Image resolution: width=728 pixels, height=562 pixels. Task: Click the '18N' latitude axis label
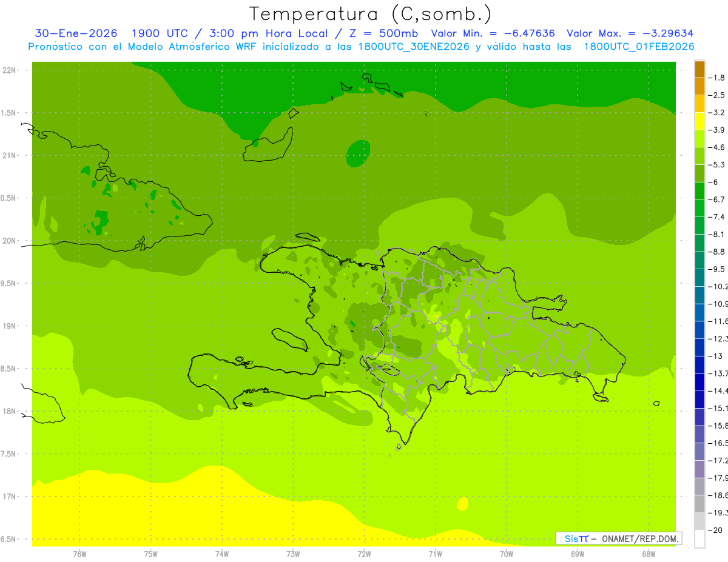pyautogui.click(x=10, y=411)
